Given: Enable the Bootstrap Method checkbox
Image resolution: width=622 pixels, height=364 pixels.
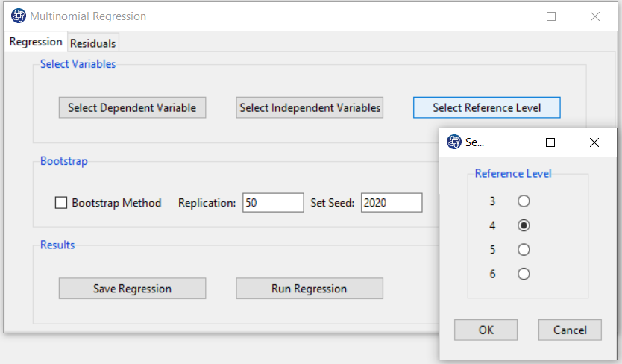Looking at the screenshot, I should point(61,203).
